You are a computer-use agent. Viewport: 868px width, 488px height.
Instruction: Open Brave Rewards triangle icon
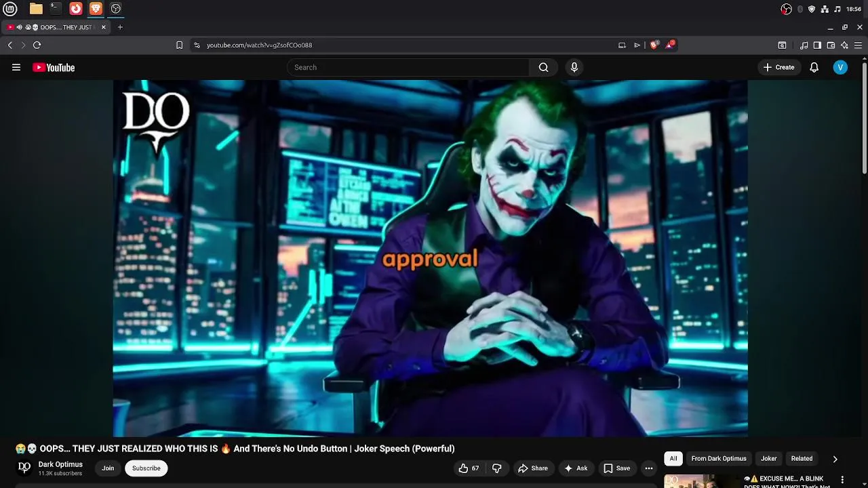pyautogui.click(x=670, y=45)
